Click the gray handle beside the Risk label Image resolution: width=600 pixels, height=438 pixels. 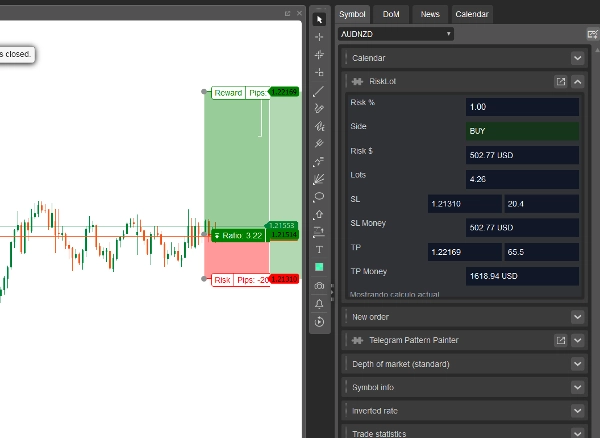[x=204, y=279]
